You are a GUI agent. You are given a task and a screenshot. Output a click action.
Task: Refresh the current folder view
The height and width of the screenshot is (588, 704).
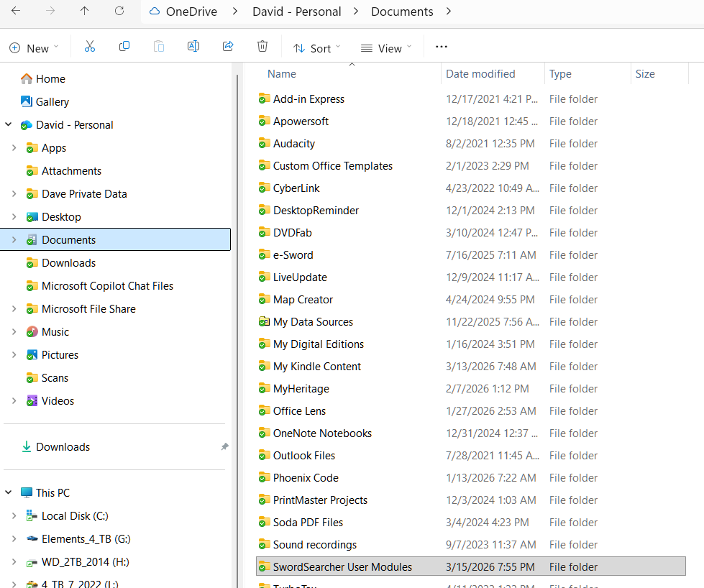(119, 11)
